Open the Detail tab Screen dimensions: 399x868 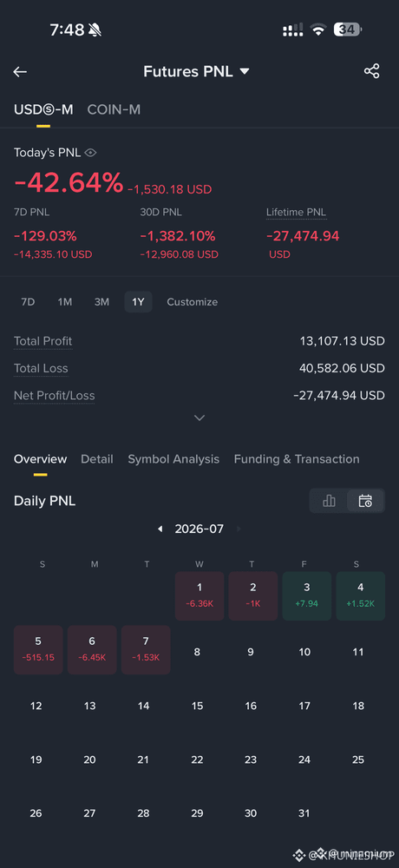[97, 459]
